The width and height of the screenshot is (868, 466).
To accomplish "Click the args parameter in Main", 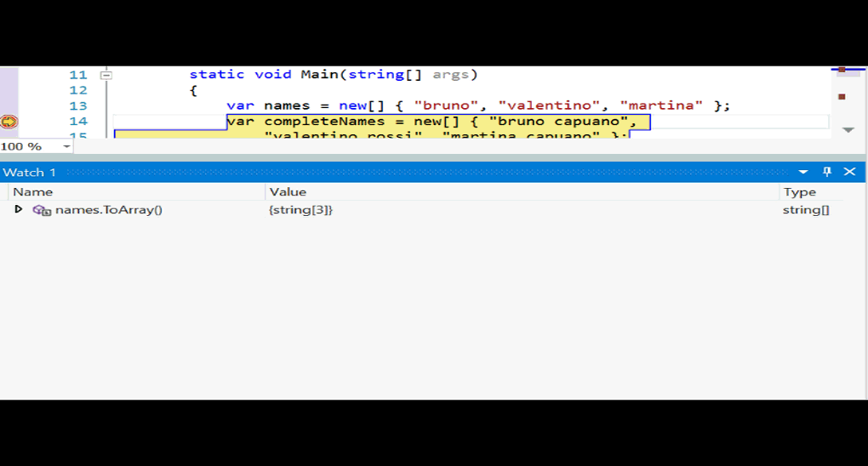I will tap(450, 74).
